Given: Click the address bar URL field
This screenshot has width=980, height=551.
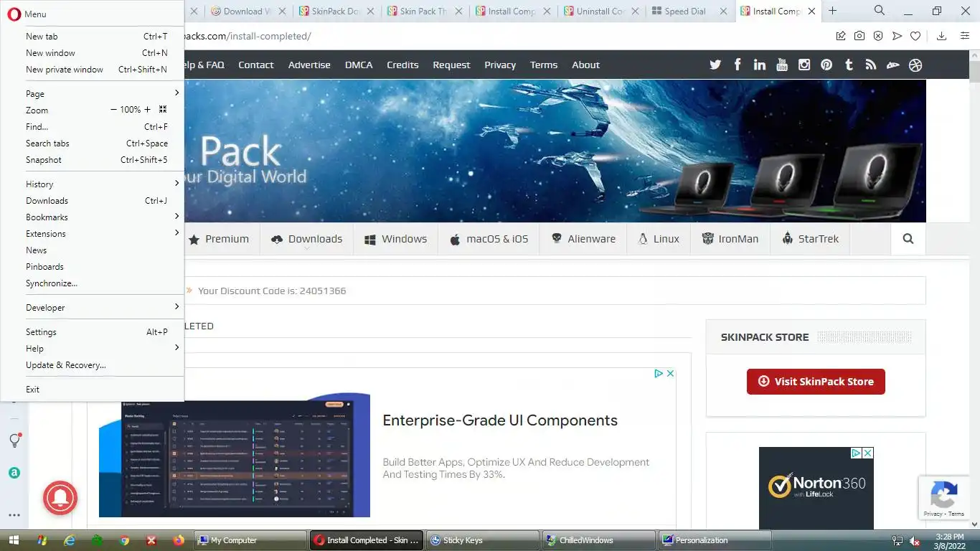Looking at the screenshot, I should tap(502, 36).
